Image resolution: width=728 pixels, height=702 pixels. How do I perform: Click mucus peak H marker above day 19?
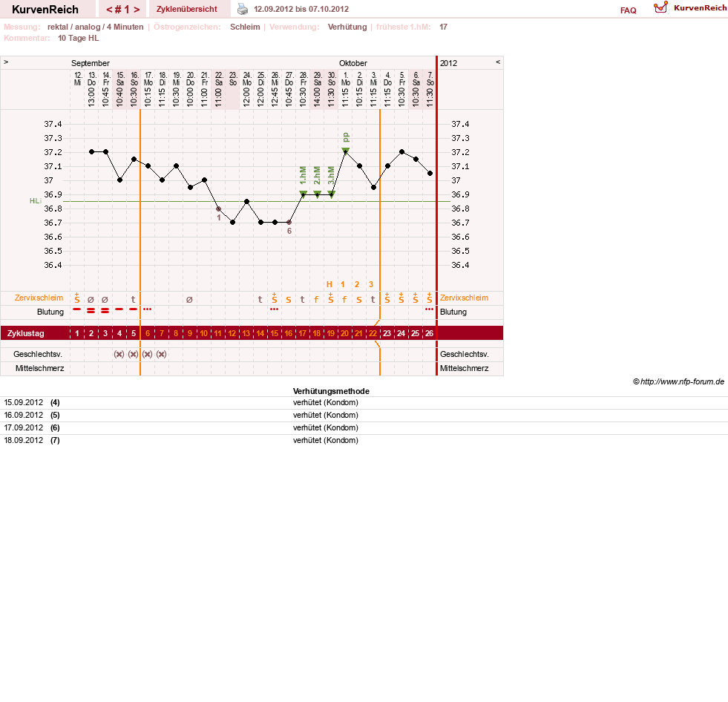[x=329, y=285]
